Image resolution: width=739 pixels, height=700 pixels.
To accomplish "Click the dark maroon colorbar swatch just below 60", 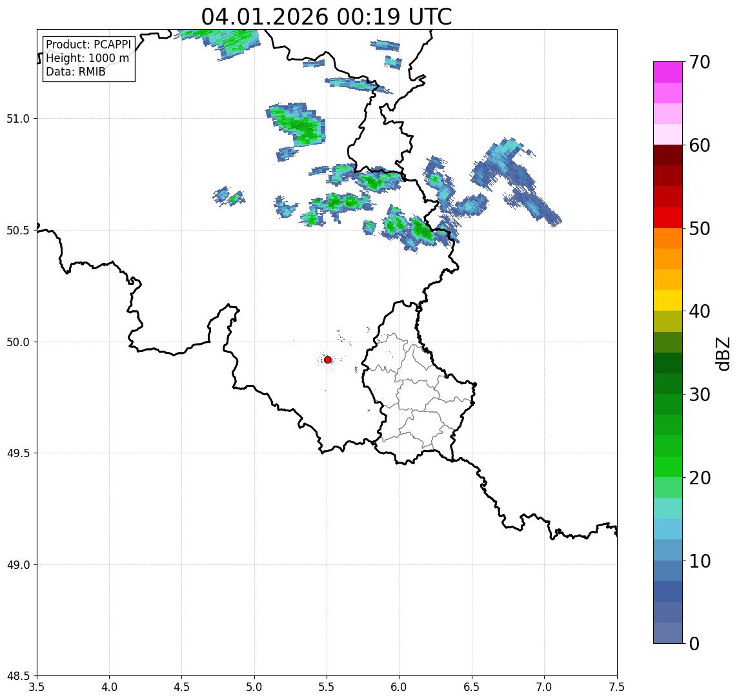I will click(668, 155).
